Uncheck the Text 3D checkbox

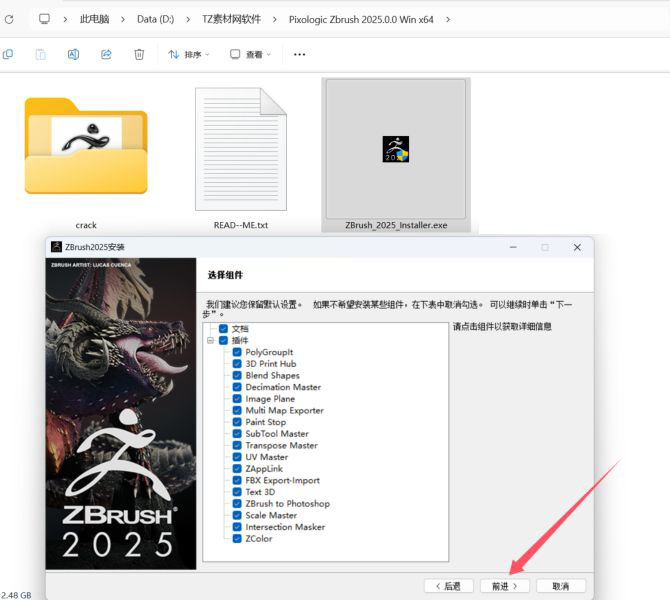click(237, 492)
